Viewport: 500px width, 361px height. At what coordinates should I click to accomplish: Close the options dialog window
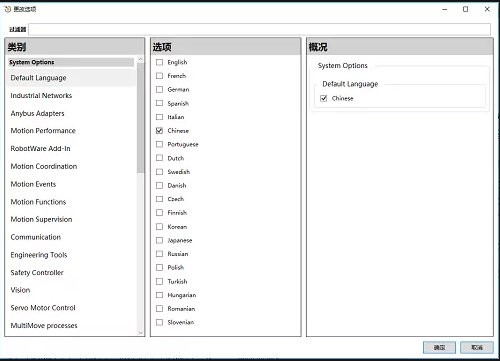(487, 9)
